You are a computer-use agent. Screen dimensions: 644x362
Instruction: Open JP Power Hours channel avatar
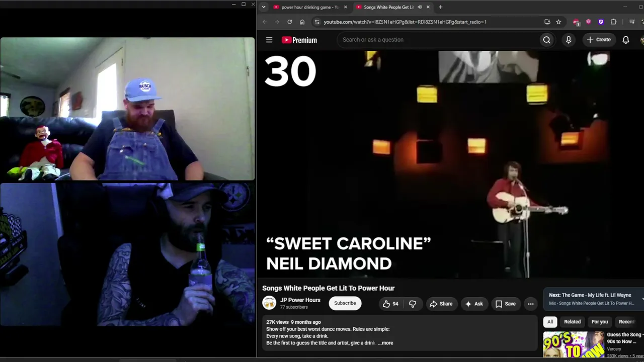point(269,303)
